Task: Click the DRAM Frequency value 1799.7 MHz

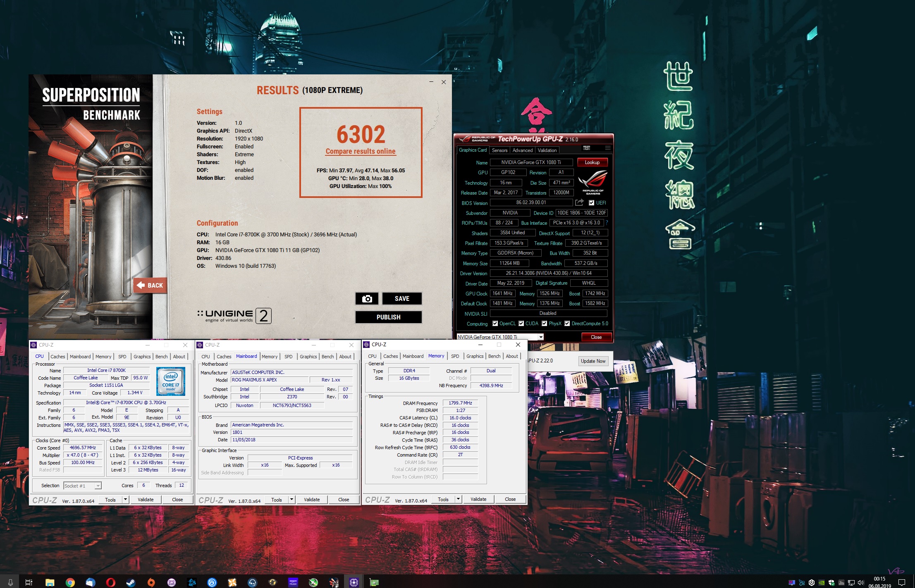Action: [x=460, y=403]
